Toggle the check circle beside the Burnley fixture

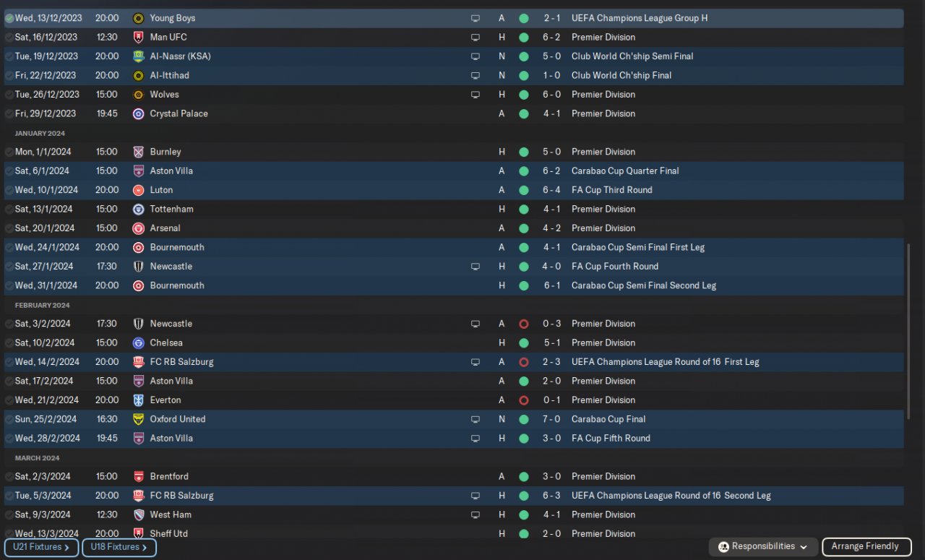pyautogui.click(x=9, y=152)
